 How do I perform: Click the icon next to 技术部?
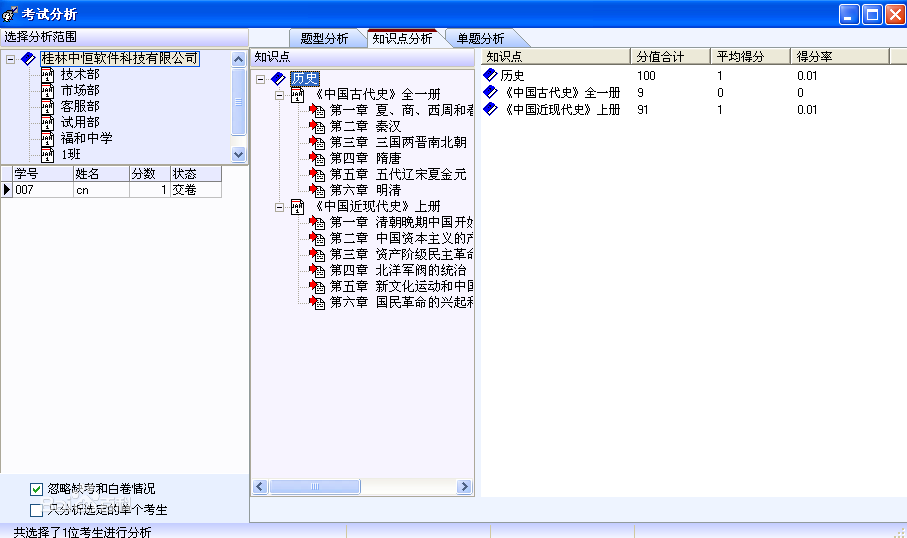47,75
